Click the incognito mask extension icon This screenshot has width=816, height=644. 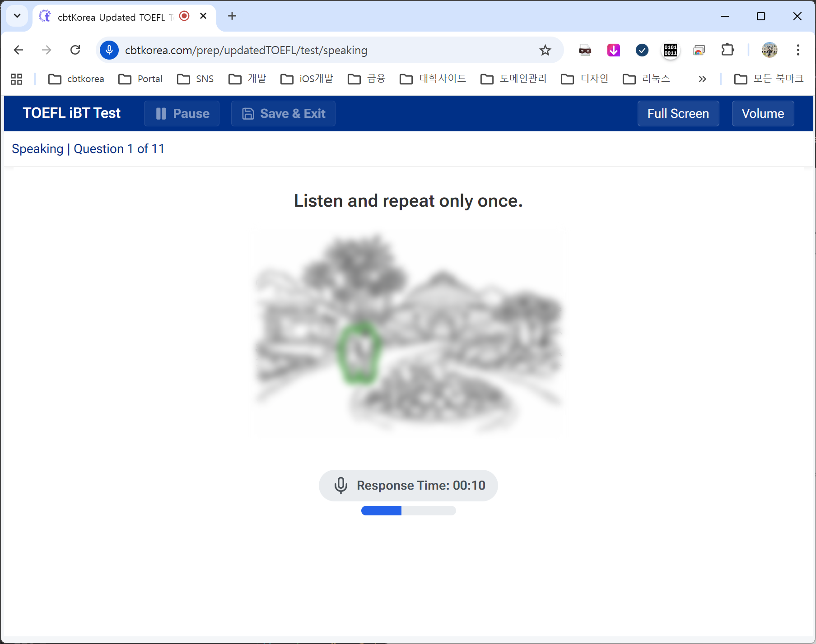585,50
